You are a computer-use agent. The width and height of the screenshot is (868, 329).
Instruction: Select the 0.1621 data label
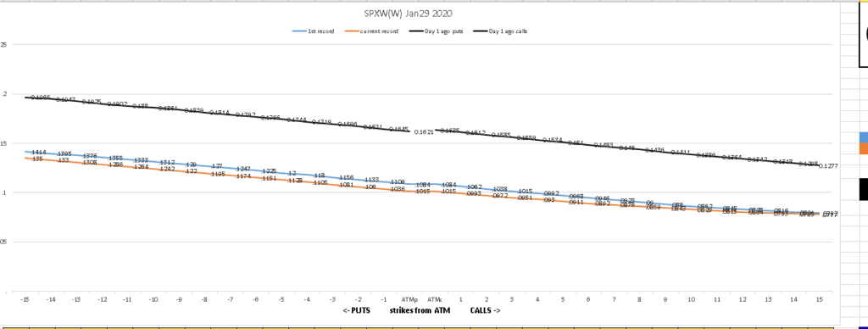click(x=424, y=133)
